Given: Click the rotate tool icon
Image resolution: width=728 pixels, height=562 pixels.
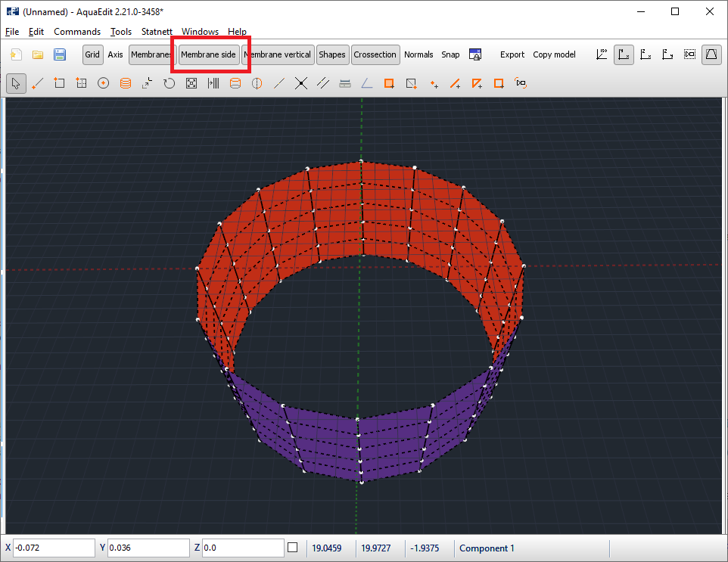Looking at the screenshot, I should click(169, 83).
